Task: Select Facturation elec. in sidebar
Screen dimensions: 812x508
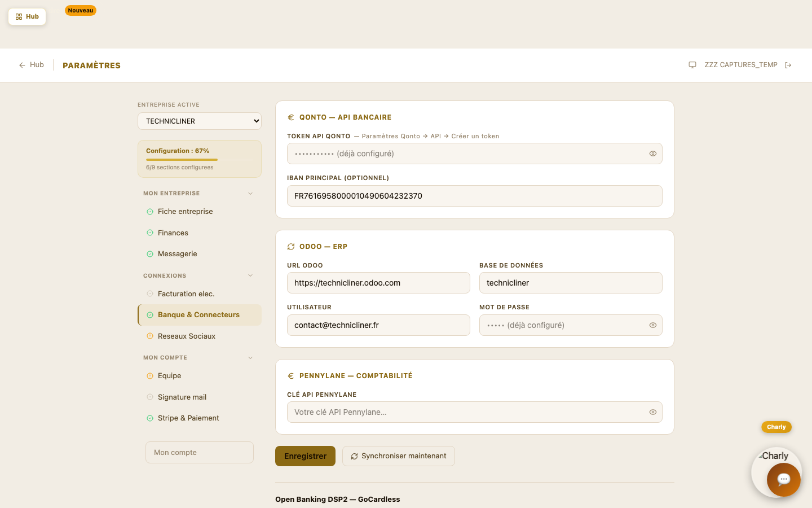Action: pos(200,294)
